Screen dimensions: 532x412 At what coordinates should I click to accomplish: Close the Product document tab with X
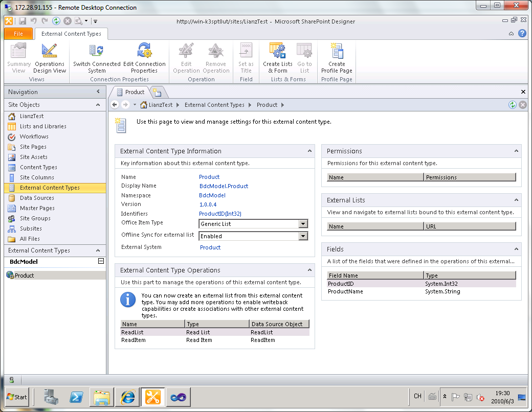pos(523,92)
